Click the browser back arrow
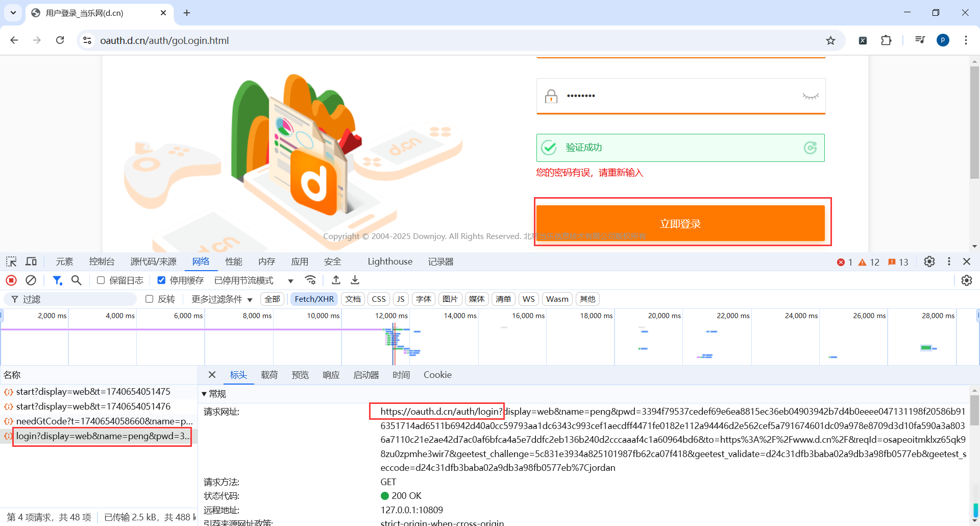Viewport: 980px width, 526px height. pos(14,40)
